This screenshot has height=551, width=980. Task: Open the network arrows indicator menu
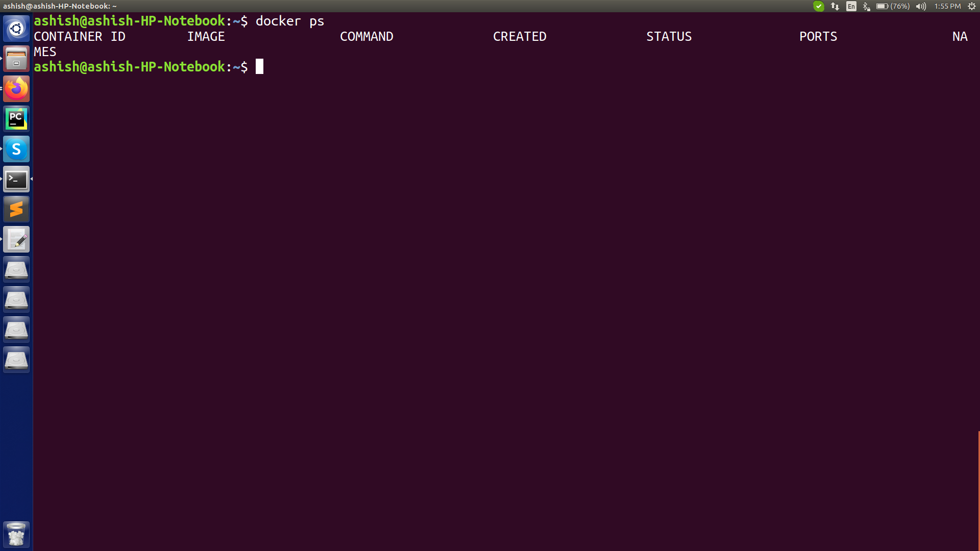pyautogui.click(x=835, y=7)
